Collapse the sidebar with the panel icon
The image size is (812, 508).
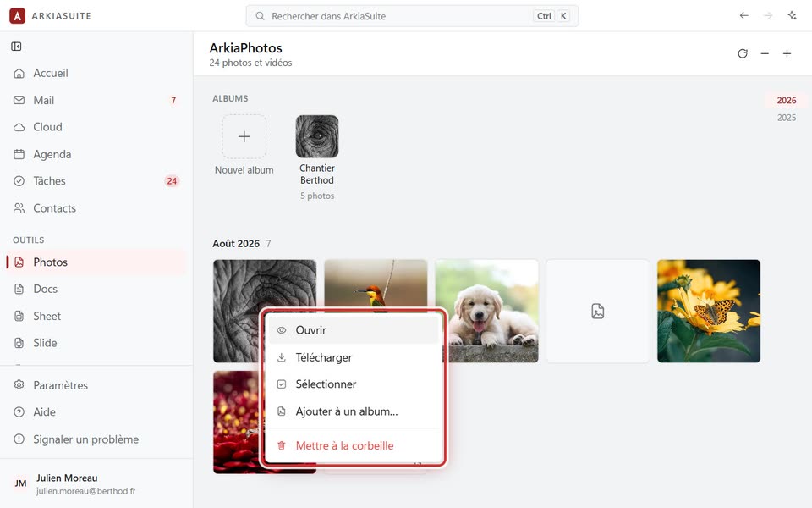(17, 47)
